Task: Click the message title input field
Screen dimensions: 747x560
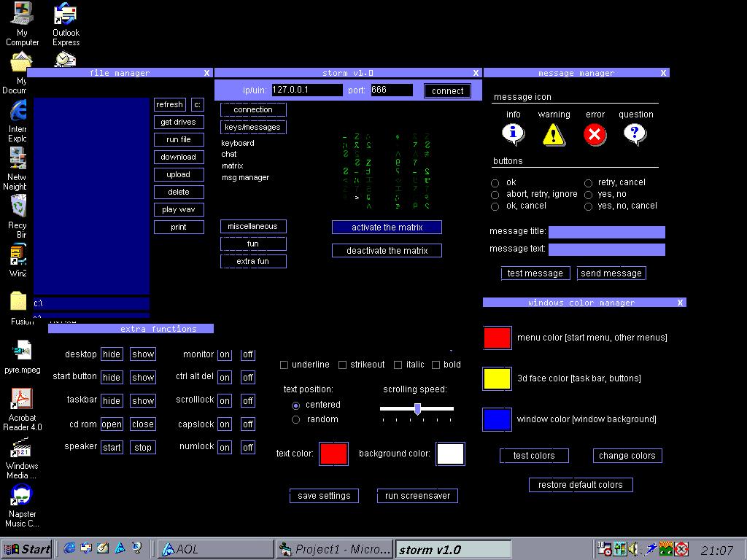Action: [606, 233]
